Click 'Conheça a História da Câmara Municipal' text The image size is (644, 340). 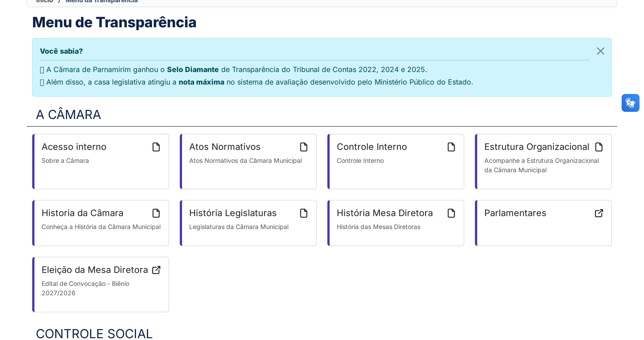[x=101, y=227]
